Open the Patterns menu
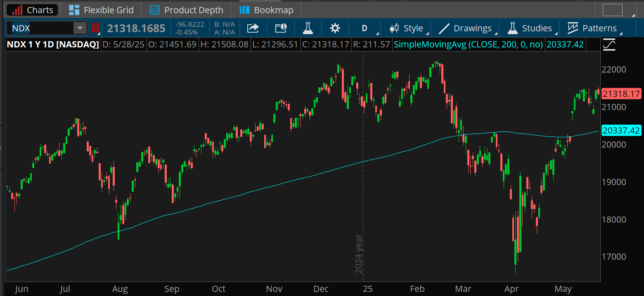Image resolution: width=644 pixels, height=296 pixels. [592, 28]
